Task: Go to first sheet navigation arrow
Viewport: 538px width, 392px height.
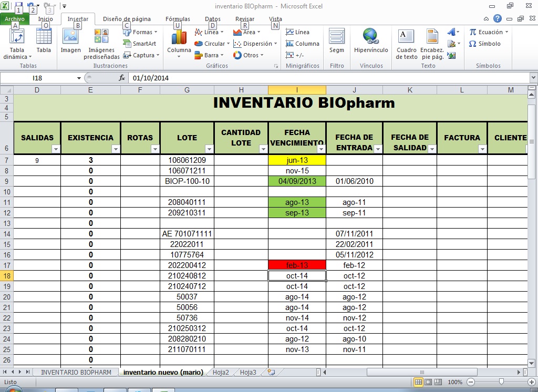Action: click(4, 372)
